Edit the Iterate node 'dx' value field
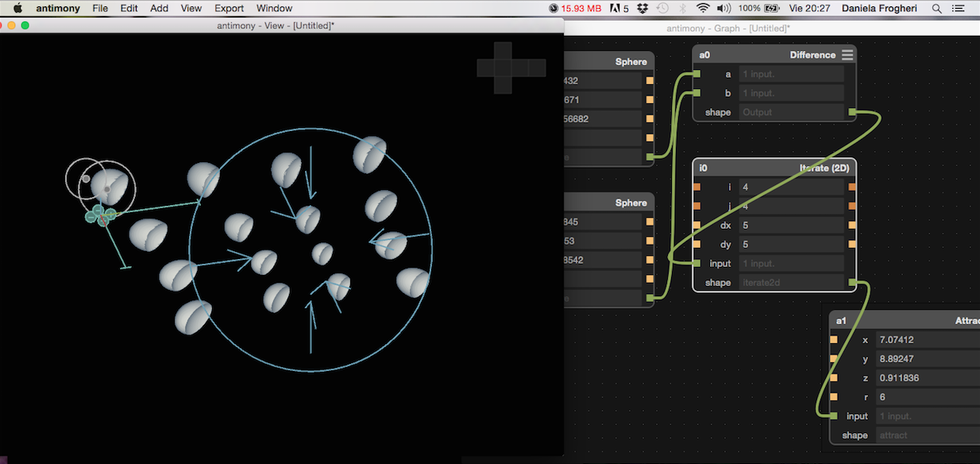The width and height of the screenshot is (980, 464). pos(791,226)
